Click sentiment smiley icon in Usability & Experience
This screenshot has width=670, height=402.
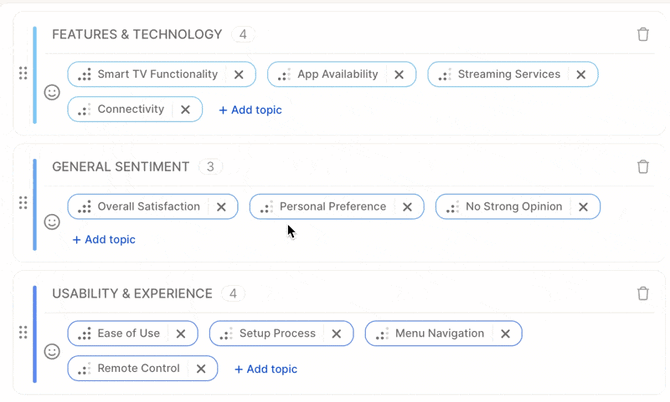pos(52,351)
